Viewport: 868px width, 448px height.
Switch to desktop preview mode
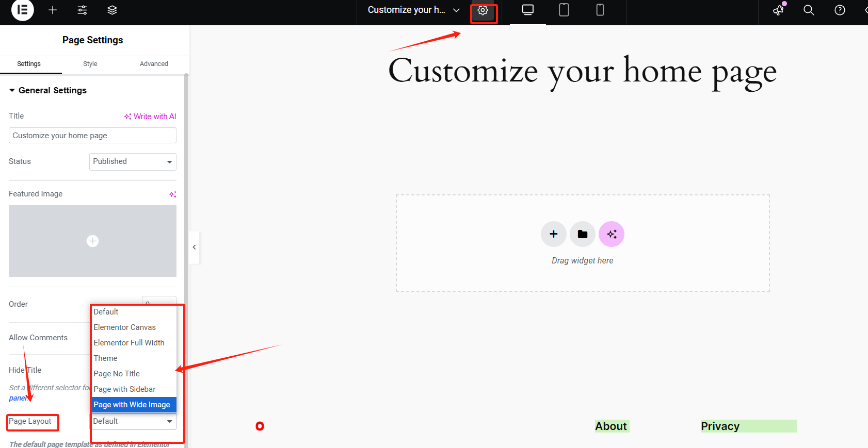(x=527, y=10)
